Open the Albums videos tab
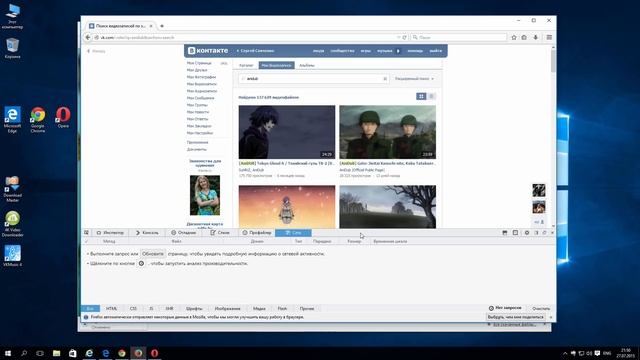Image resolution: width=640 pixels, height=360 pixels. [307, 65]
